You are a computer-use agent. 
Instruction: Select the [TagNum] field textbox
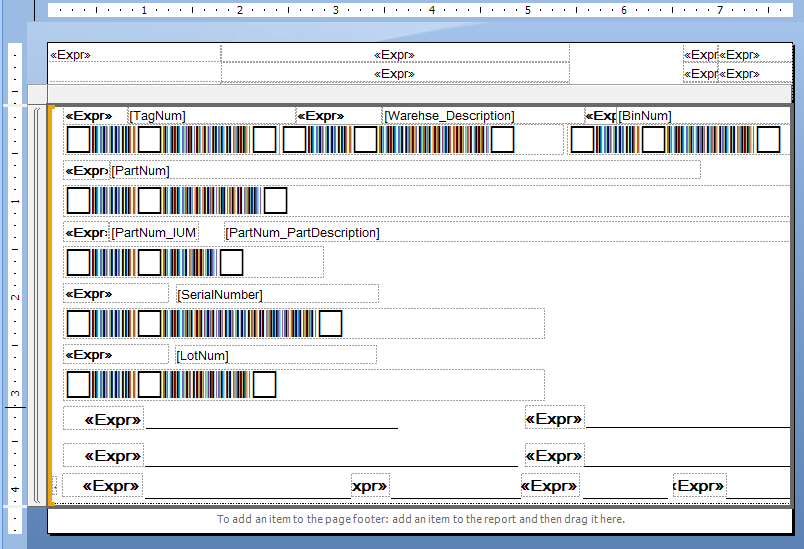pyautogui.click(x=211, y=116)
